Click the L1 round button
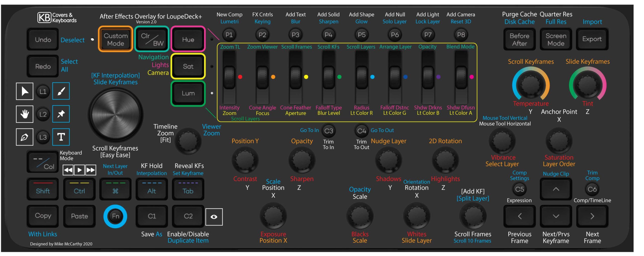 [x=43, y=91]
